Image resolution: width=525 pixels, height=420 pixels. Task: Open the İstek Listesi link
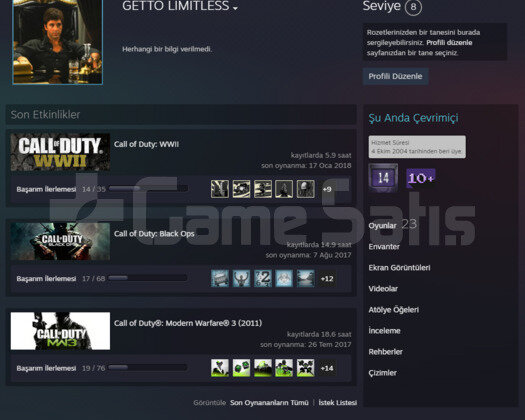[x=338, y=403]
